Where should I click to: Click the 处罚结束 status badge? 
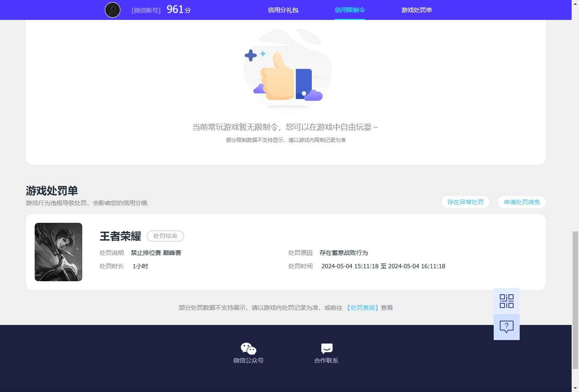tap(165, 236)
